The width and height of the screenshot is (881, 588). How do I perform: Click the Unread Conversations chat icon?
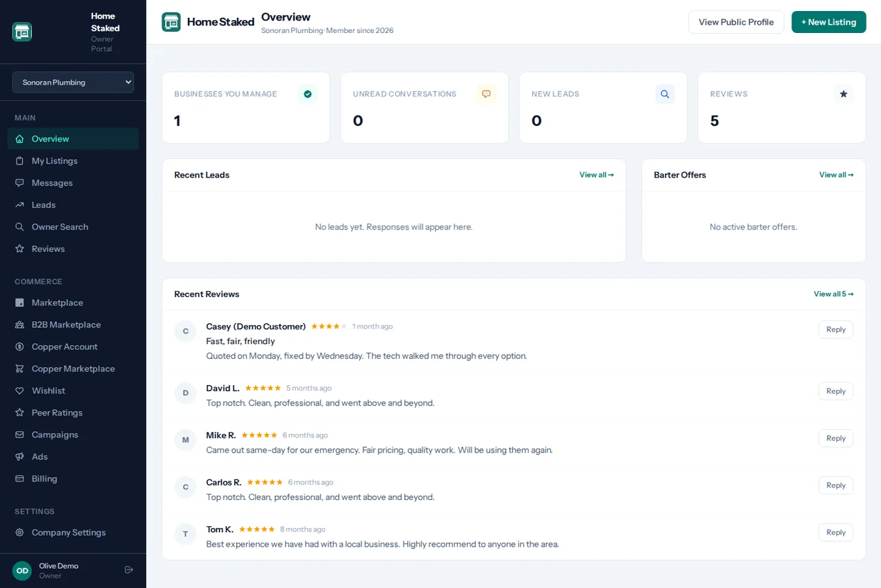487,94
